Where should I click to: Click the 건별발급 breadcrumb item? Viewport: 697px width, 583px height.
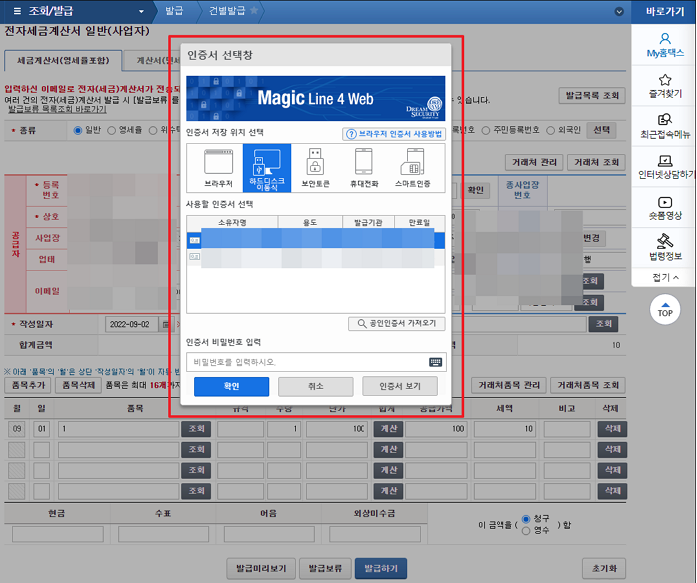227,11
